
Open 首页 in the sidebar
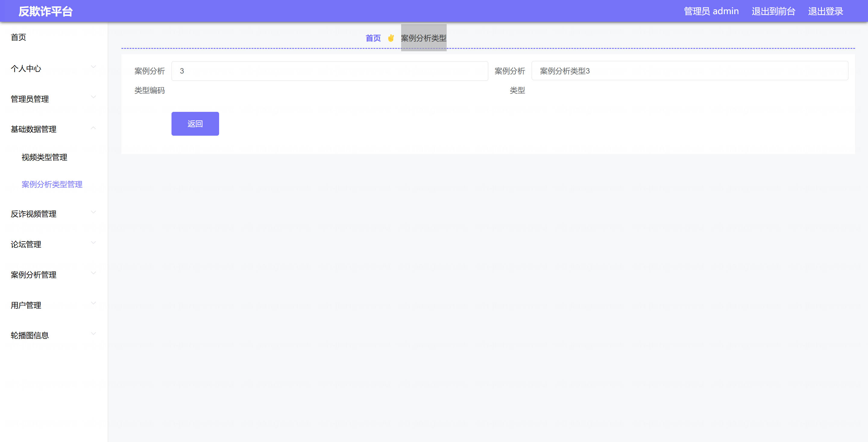pos(18,37)
